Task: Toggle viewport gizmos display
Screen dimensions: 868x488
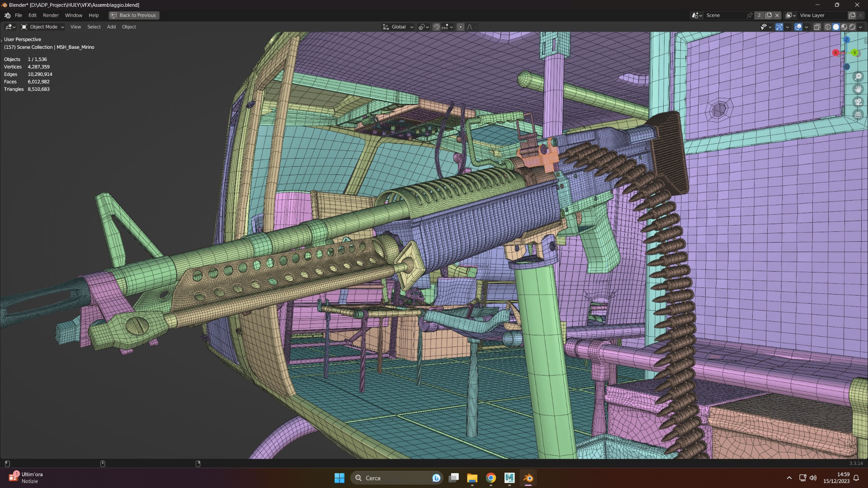Action: 779,27
